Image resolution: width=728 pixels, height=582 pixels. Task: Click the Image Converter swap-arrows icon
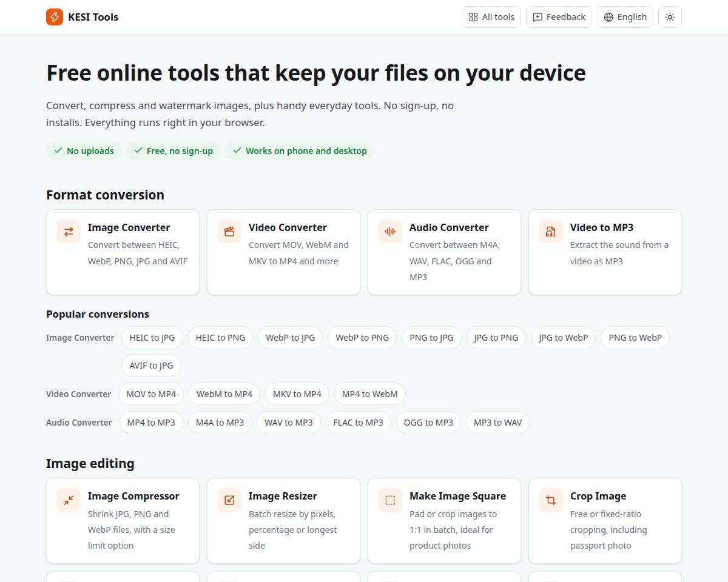pos(69,232)
